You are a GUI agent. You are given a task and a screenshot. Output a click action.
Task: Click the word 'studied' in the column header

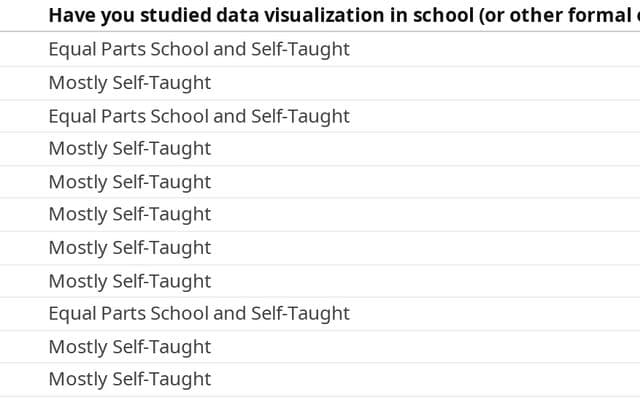pos(176,16)
